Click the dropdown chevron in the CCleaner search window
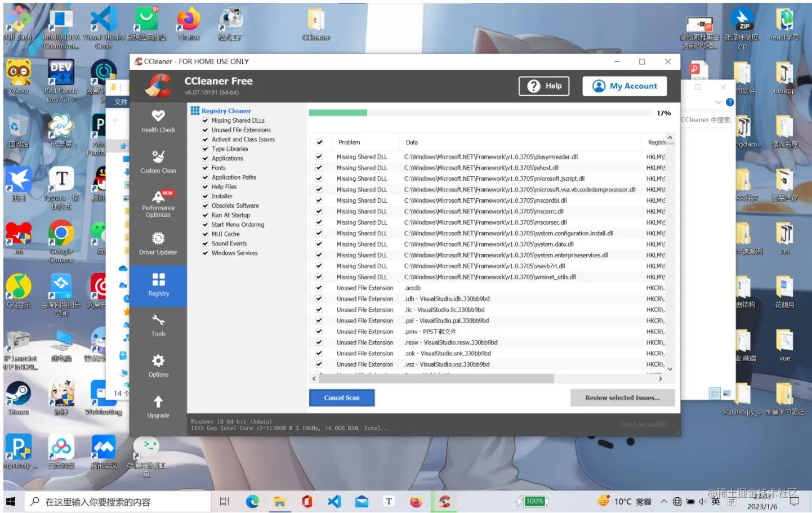 click(x=718, y=102)
